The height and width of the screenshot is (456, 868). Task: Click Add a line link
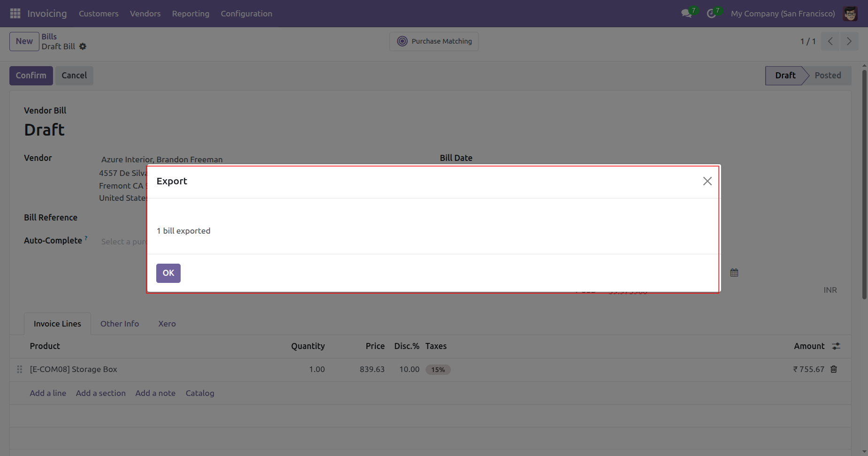pos(48,393)
